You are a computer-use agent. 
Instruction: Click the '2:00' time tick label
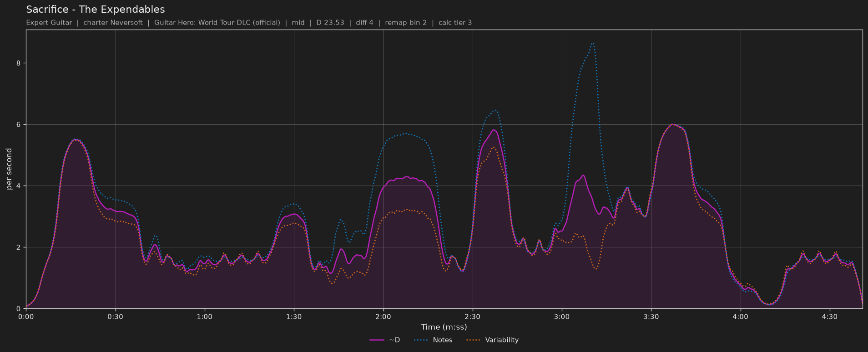click(383, 317)
